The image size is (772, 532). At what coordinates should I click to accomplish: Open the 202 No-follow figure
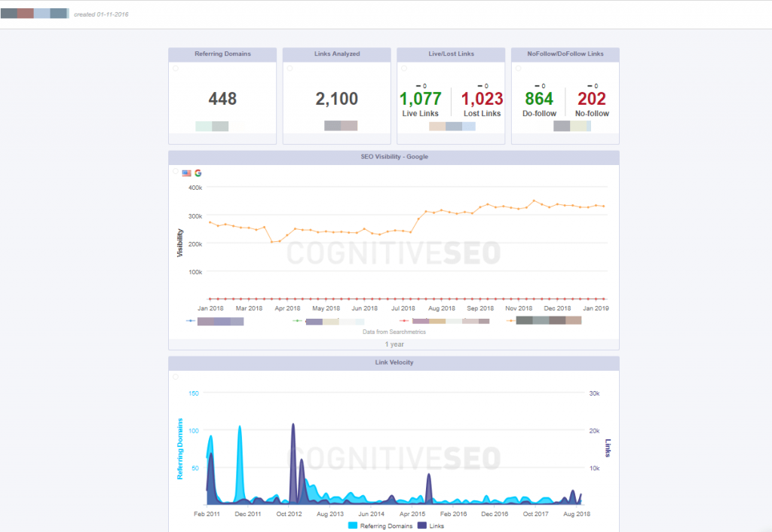point(592,99)
